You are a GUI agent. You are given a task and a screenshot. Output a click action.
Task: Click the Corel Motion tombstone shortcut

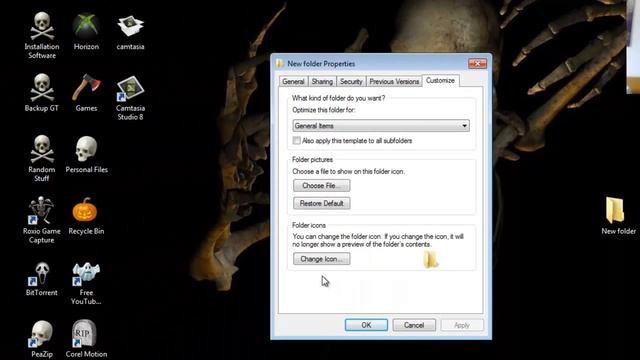tap(84, 334)
